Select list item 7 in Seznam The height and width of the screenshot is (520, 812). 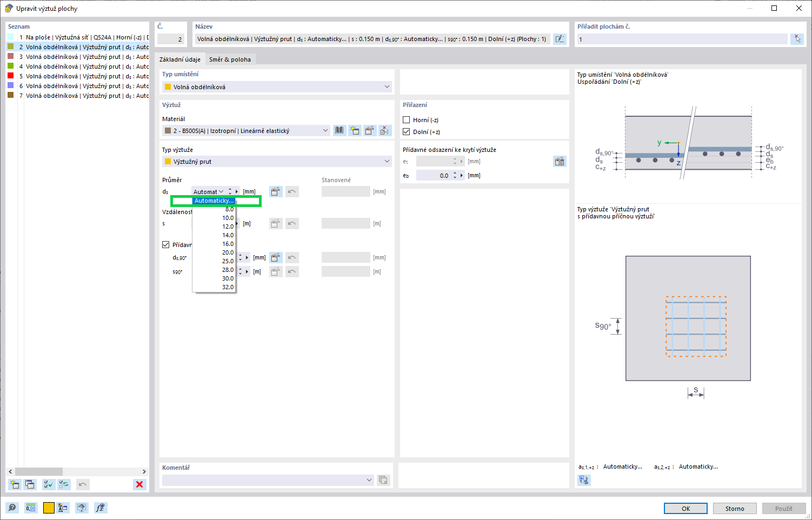(x=78, y=96)
